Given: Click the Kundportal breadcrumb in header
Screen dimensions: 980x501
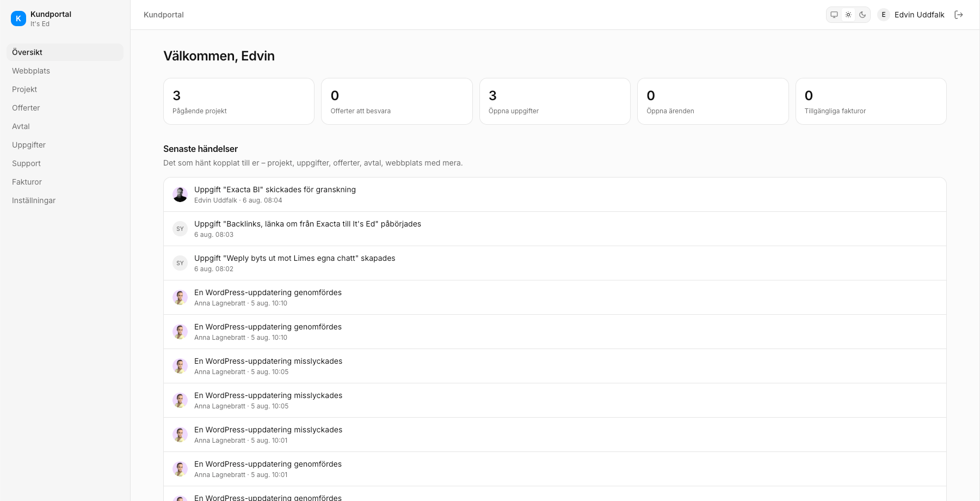Looking at the screenshot, I should click(164, 15).
